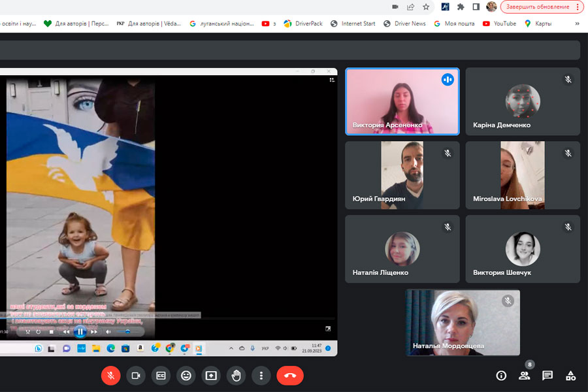Exit full-screen view in the shared media player

[328, 329]
